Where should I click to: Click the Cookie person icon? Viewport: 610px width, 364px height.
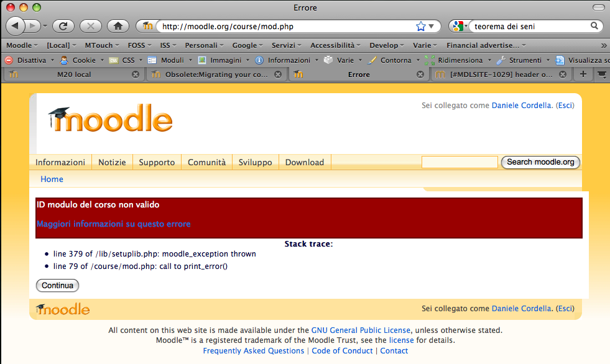[x=64, y=60]
